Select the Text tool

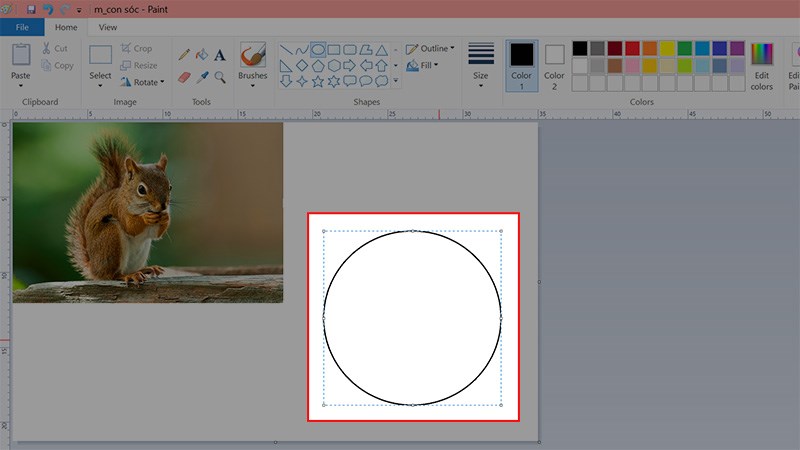point(219,55)
